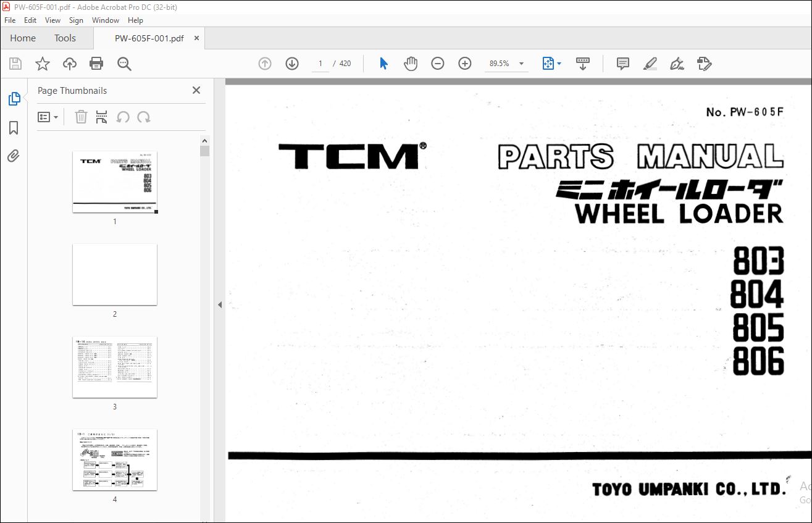Add document to favorites with star icon
812x523 pixels.
point(43,64)
